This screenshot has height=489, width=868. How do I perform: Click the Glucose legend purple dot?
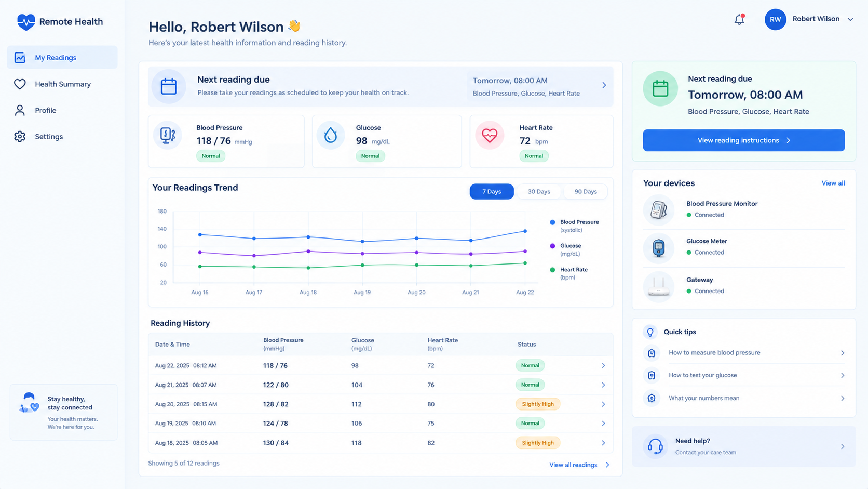click(552, 246)
